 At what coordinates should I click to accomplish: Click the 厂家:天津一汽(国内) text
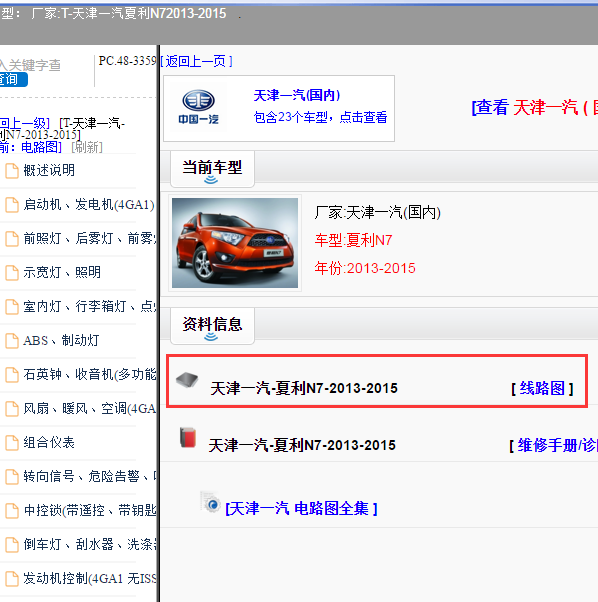coord(377,212)
